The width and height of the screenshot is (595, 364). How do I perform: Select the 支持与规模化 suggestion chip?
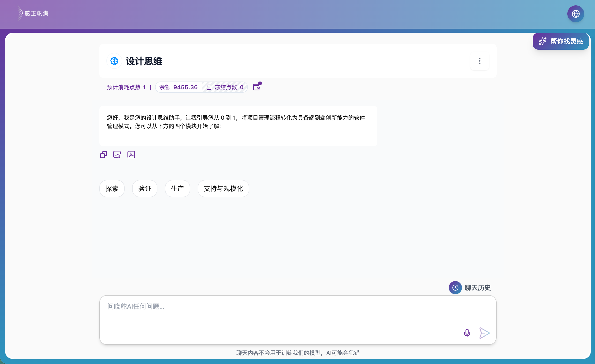[223, 189]
